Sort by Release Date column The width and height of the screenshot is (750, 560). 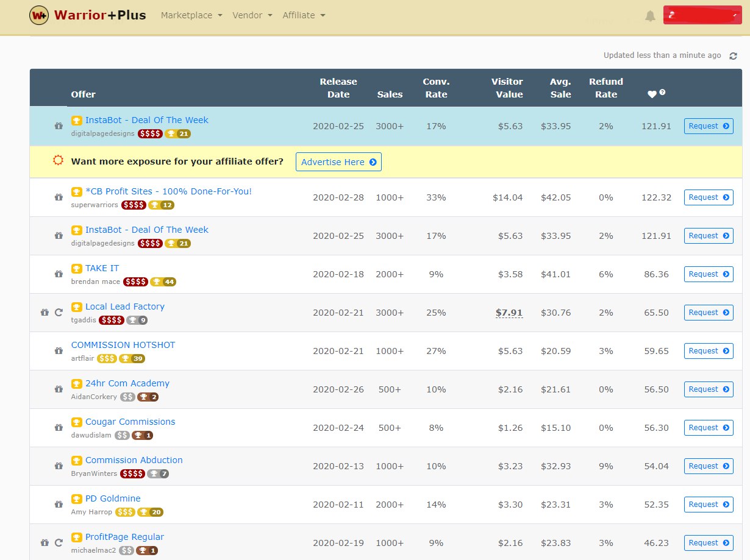point(338,88)
